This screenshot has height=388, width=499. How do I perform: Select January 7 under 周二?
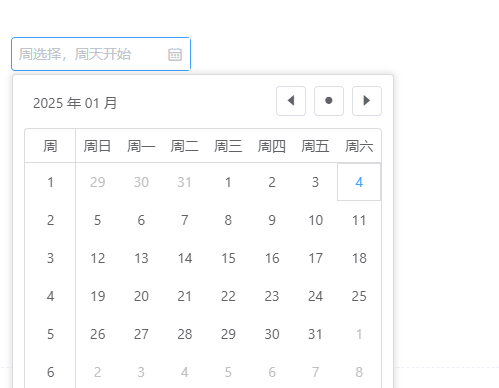click(x=185, y=220)
